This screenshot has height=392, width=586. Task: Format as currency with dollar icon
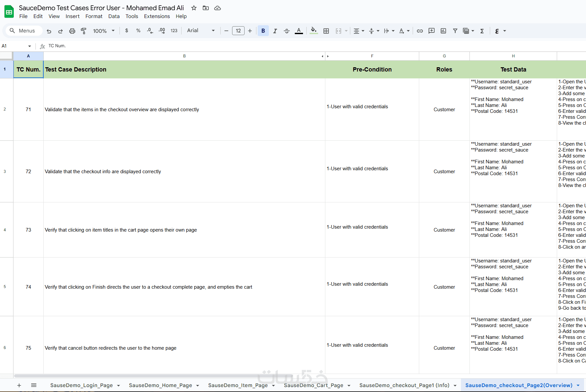[127, 31]
